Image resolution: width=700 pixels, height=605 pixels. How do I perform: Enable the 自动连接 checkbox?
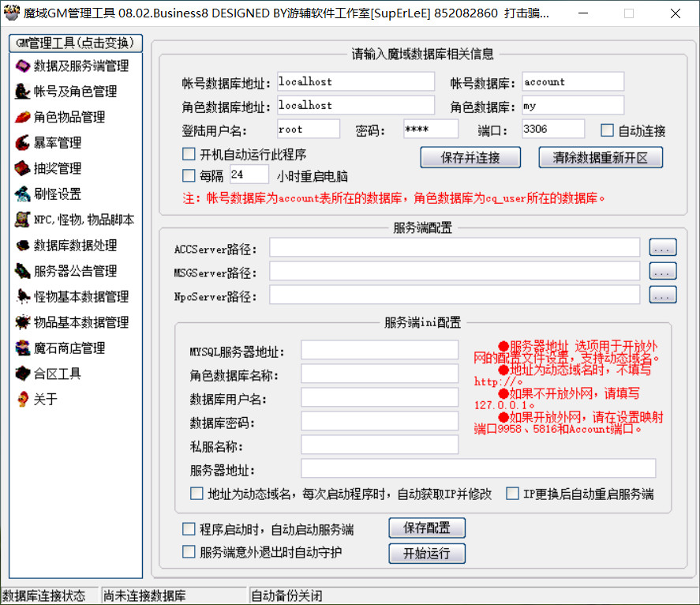(x=607, y=130)
